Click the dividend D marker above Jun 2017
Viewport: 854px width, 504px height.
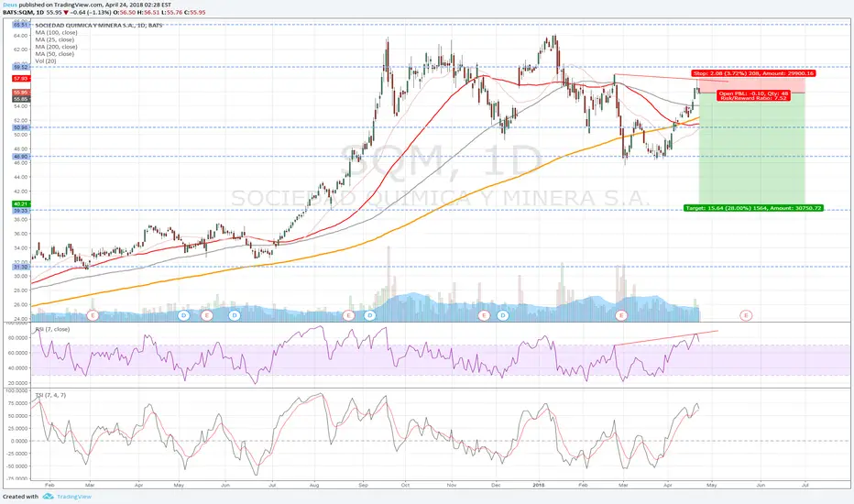pyautogui.click(x=235, y=315)
